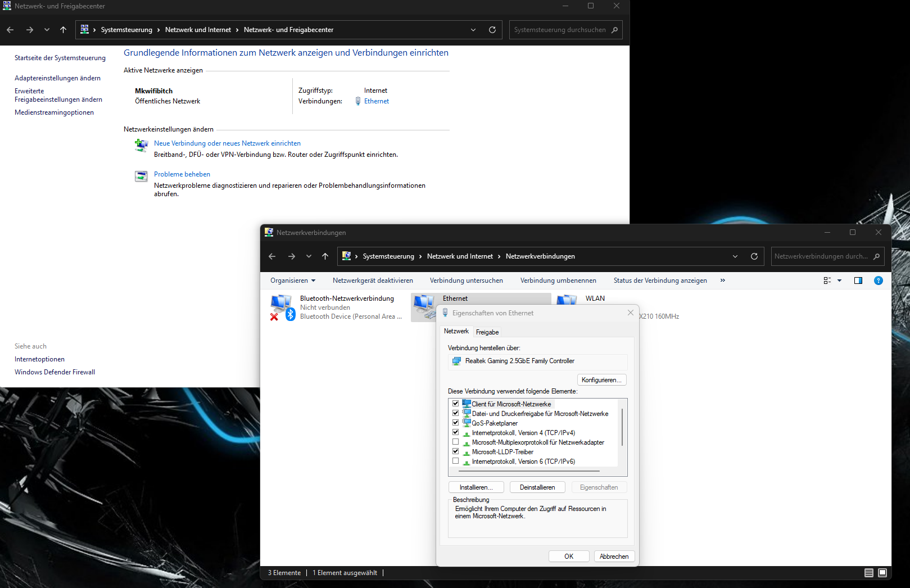The height and width of the screenshot is (588, 910).
Task: Expand address history dropdown in Netzwerk- und Freigabecenter
Action: (x=473, y=30)
